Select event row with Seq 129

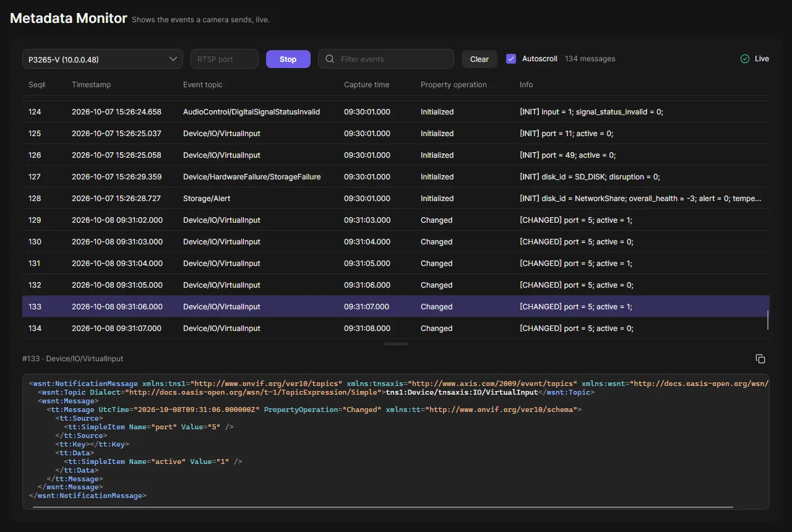pyautogui.click(x=396, y=220)
